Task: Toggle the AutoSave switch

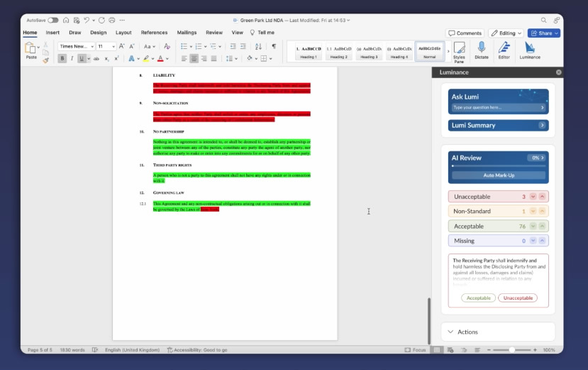Action: tap(53, 20)
